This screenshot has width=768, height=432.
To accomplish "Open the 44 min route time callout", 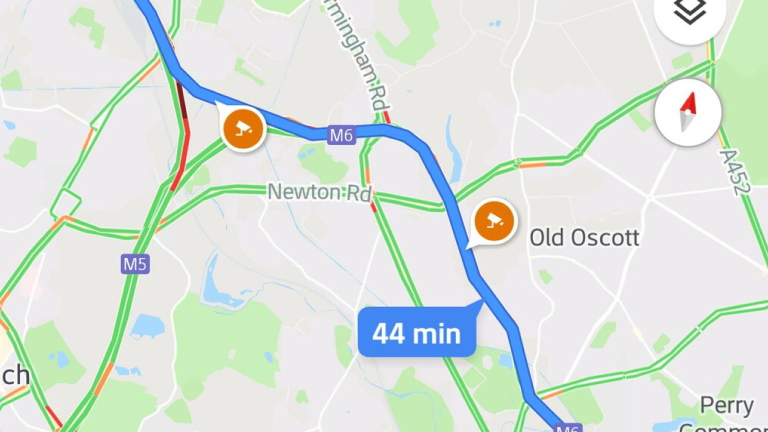I will coord(417,332).
